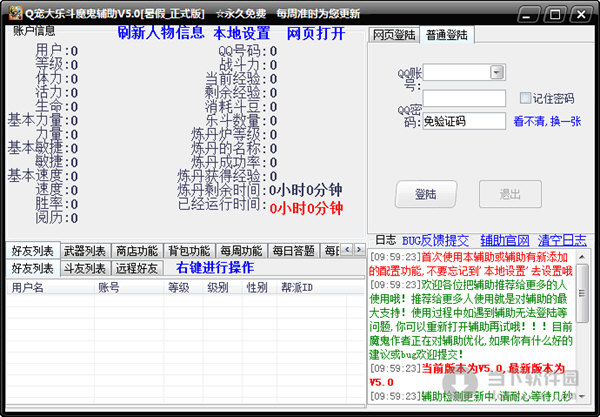Click 性别 column header

pos(259,287)
